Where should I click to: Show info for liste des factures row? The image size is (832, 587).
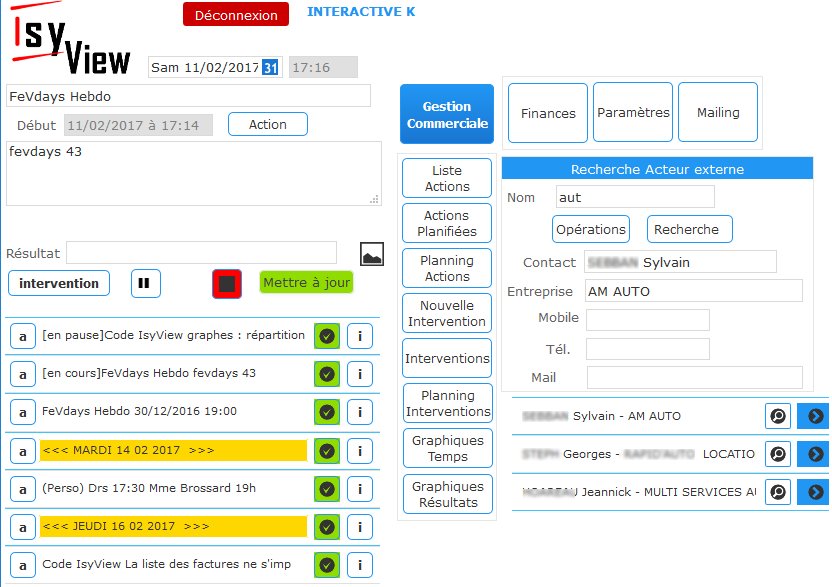click(360, 565)
